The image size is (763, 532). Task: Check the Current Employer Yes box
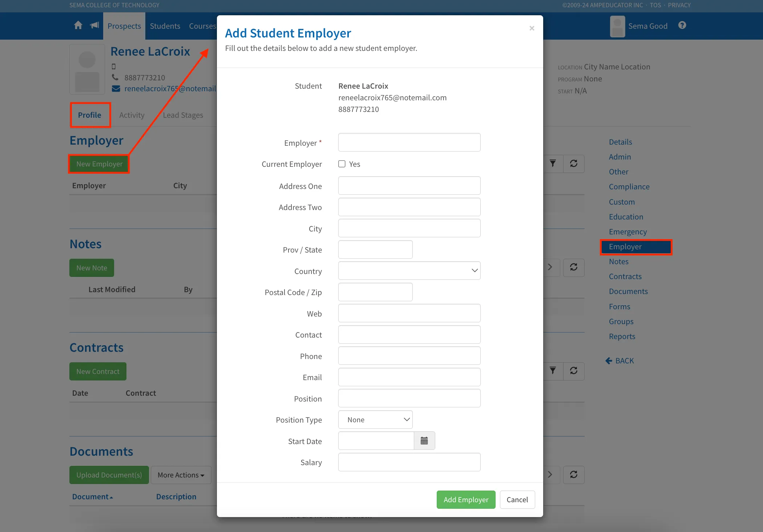[342, 164]
